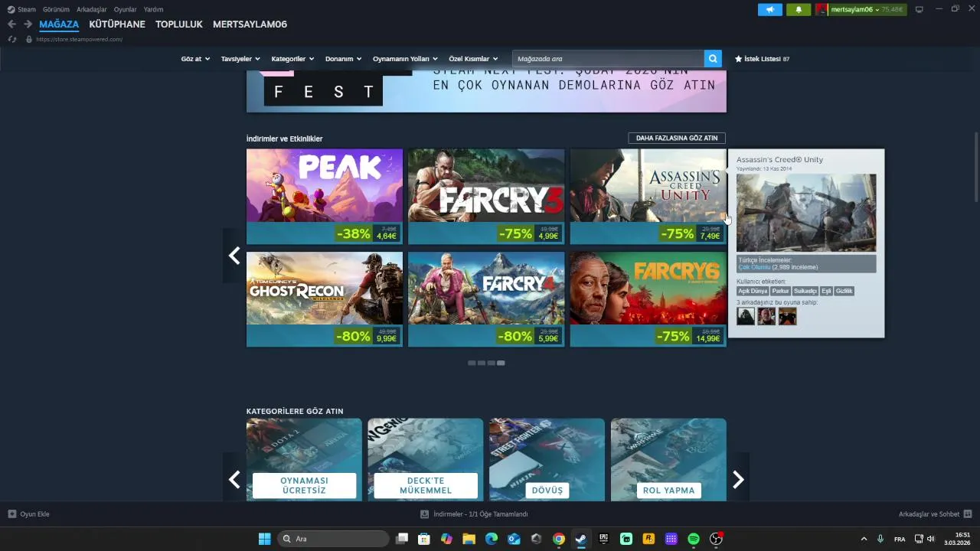
Task: Open the Ghost Recon Wildlands deal card
Action: pos(325,299)
